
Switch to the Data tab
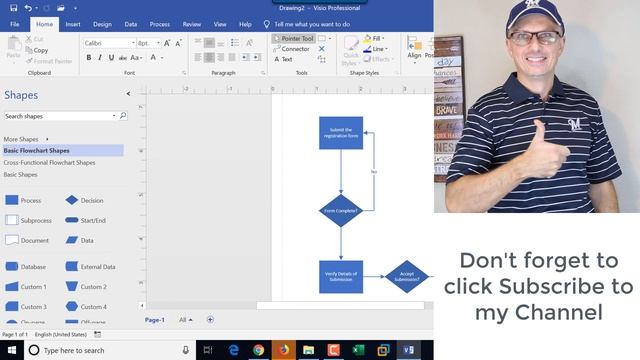pos(131,24)
